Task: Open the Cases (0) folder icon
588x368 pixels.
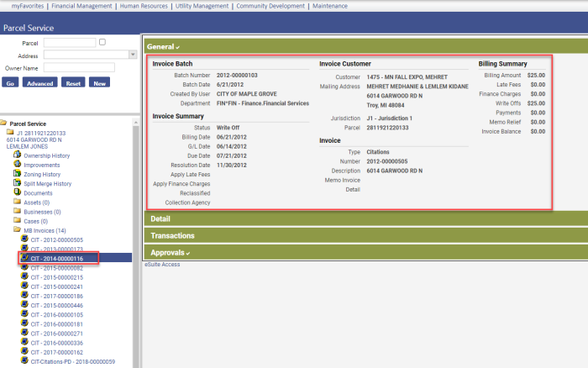Action: (18, 220)
